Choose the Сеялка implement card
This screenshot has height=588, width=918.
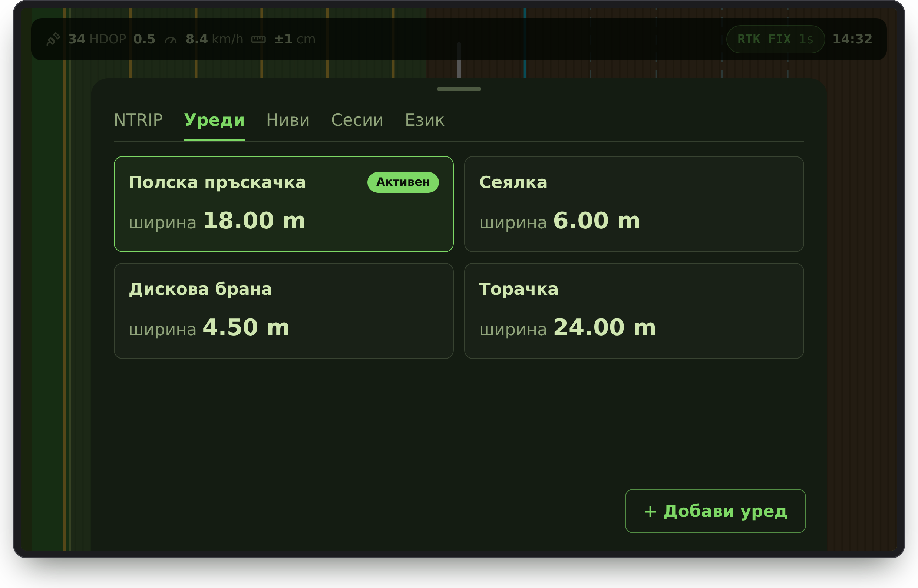click(x=634, y=204)
